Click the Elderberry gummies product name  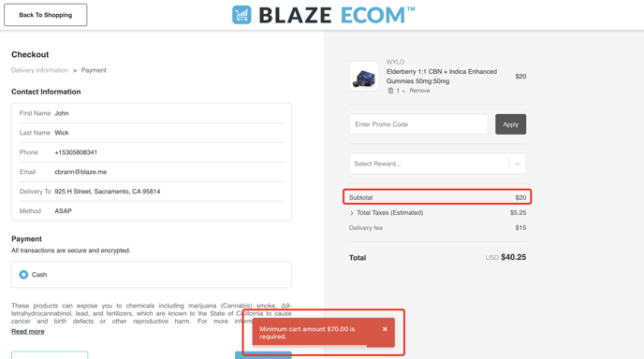(x=442, y=77)
